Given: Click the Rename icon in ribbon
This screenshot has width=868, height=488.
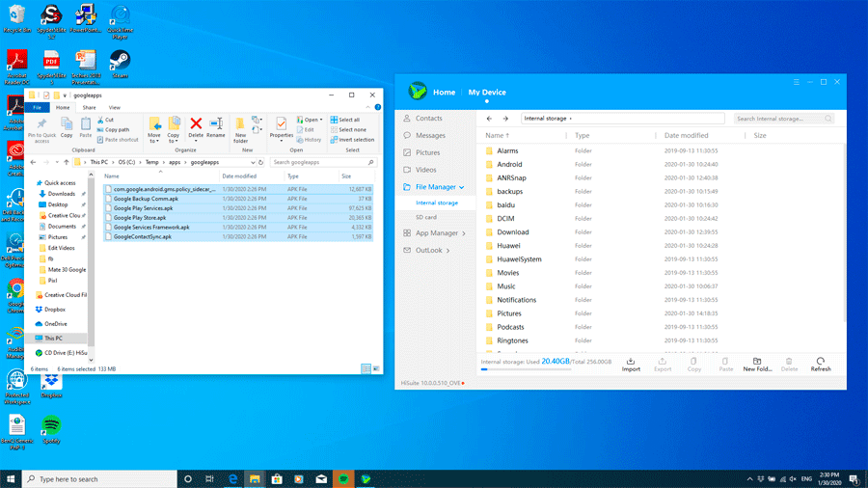Looking at the screenshot, I should click(216, 123).
